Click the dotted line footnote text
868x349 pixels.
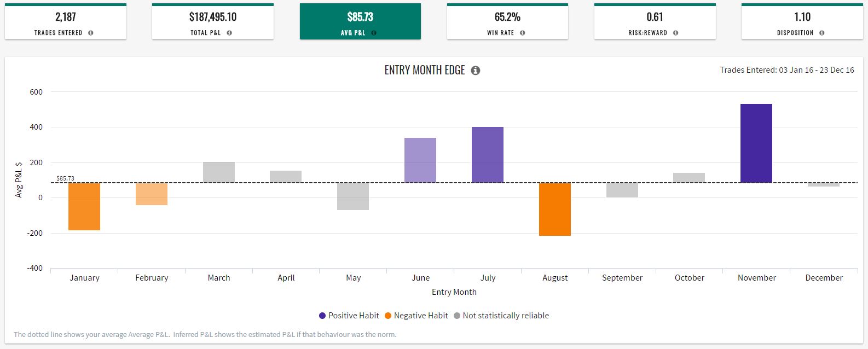click(205, 334)
